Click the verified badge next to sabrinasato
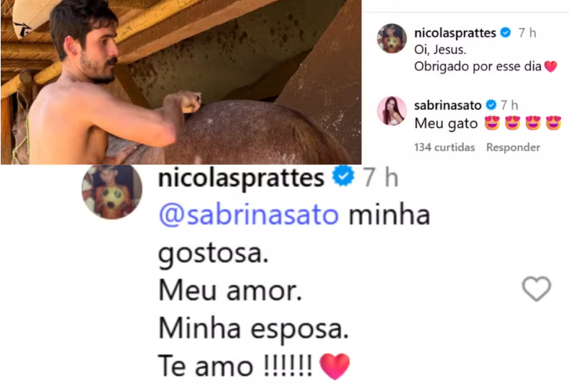This screenshot has height=392, width=569. (x=491, y=105)
